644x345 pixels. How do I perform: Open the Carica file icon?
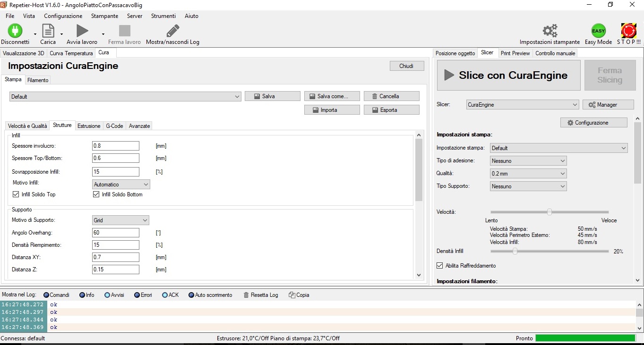pos(48,31)
